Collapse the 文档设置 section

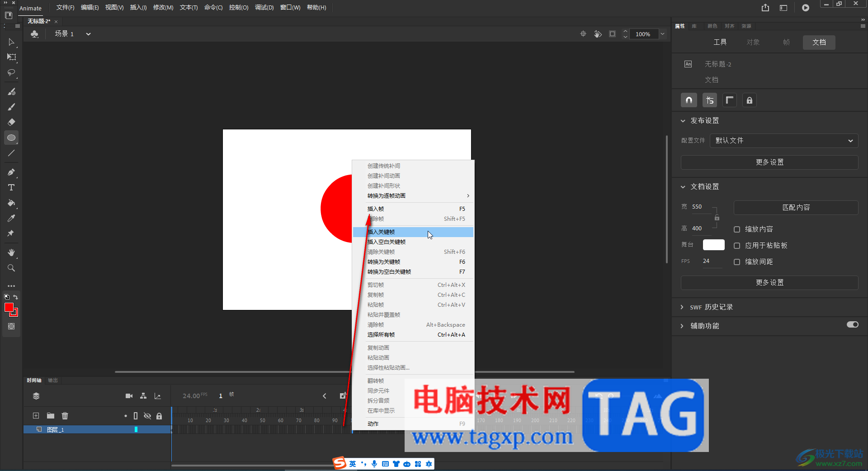point(683,187)
